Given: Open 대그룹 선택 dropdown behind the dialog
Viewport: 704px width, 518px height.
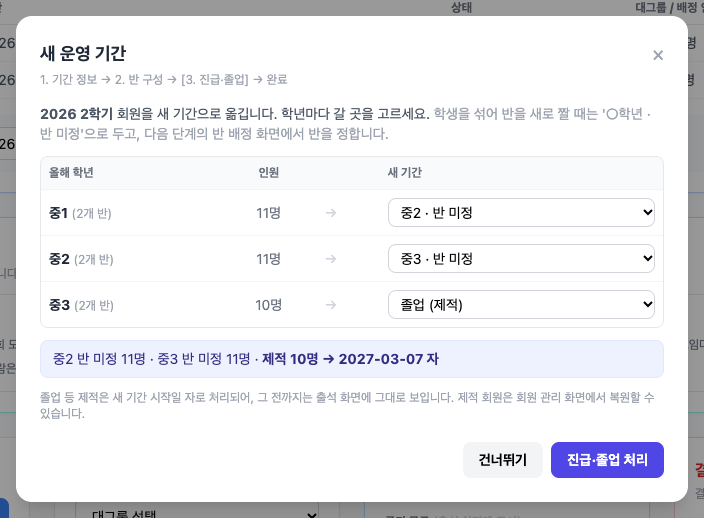Looking at the screenshot, I should point(197,512).
